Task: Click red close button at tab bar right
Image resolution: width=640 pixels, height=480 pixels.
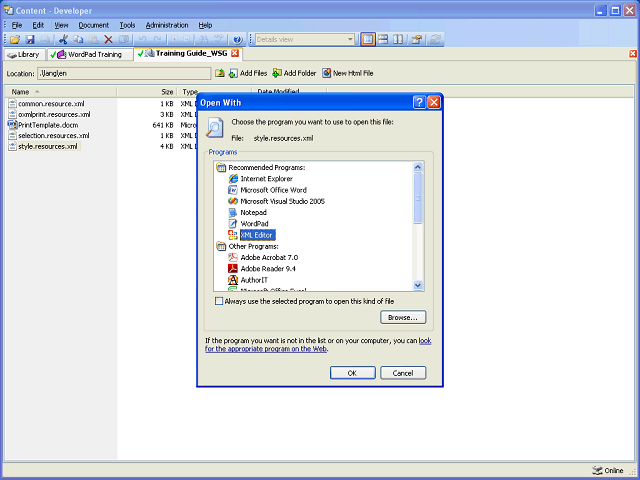Action: (633, 53)
